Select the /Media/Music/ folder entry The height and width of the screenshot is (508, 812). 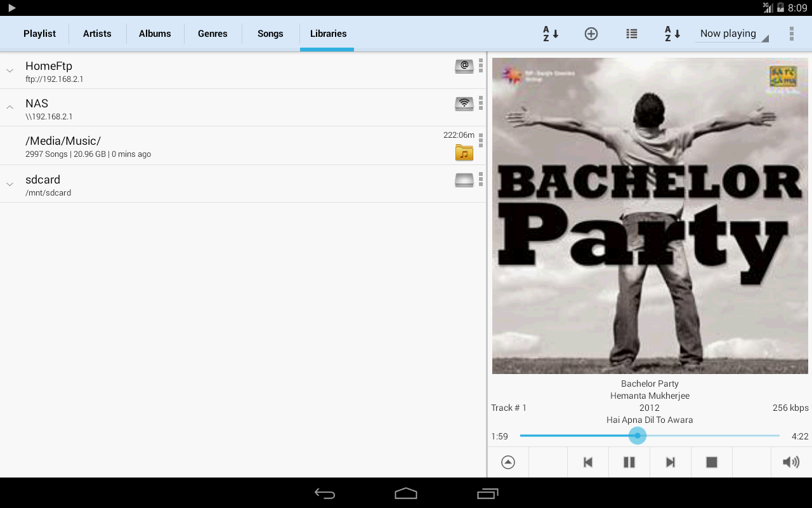[243, 146]
